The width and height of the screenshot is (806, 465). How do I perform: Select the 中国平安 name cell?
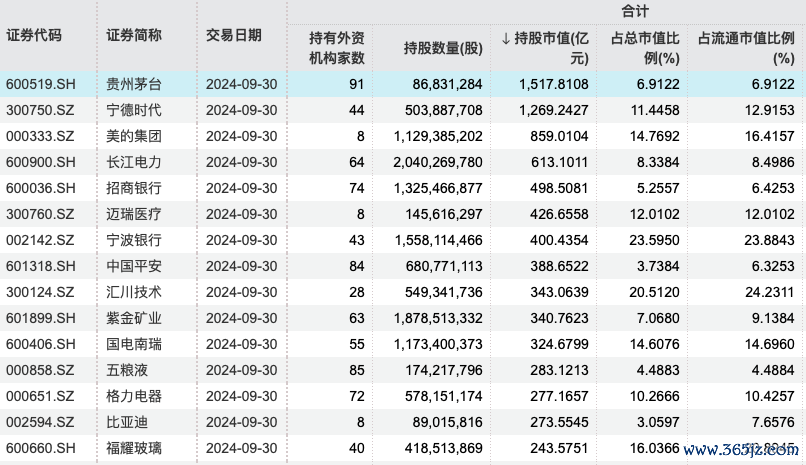pyautogui.click(x=134, y=266)
